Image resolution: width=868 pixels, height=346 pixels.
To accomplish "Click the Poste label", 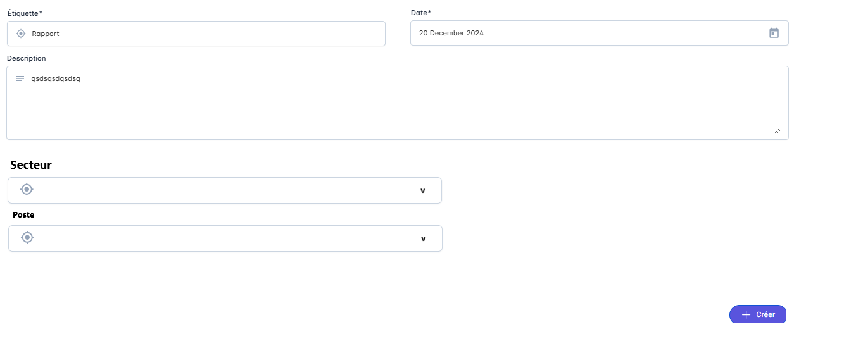I will click(x=23, y=215).
